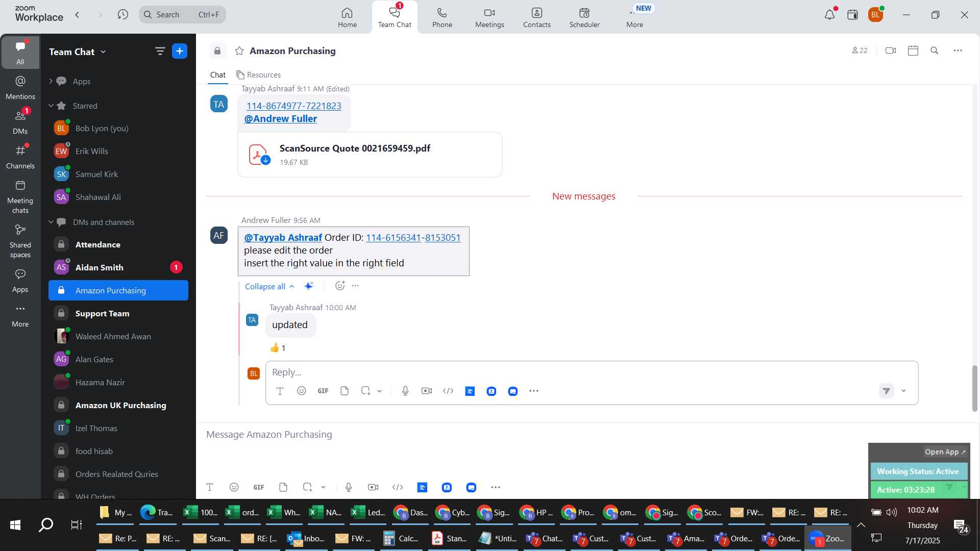Add emoji reaction to Andrew's message
The height and width of the screenshot is (551, 980).
point(340,286)
